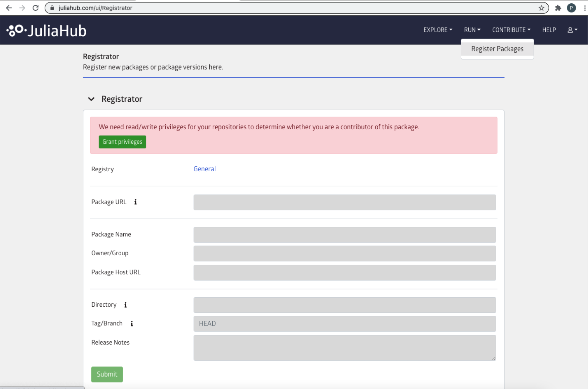Click the browser forward arrow
This screenshot has height=389, width=588.
click(x=22, y=8)
